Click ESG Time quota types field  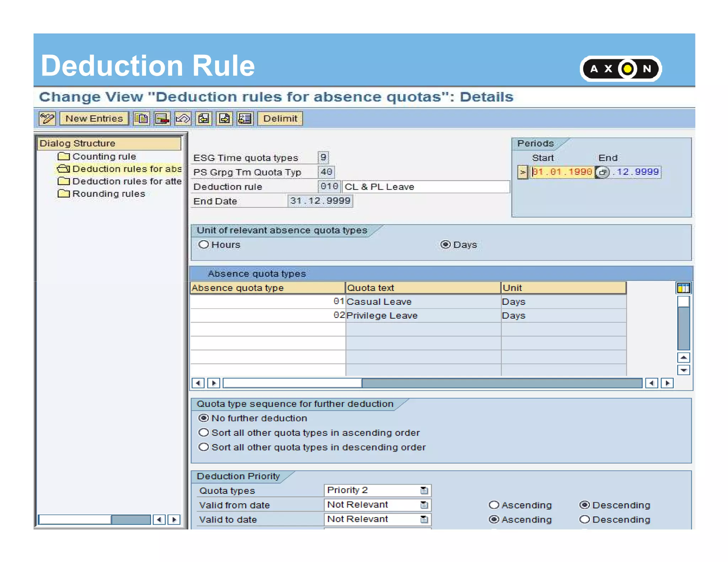click(x=323, y=157)
